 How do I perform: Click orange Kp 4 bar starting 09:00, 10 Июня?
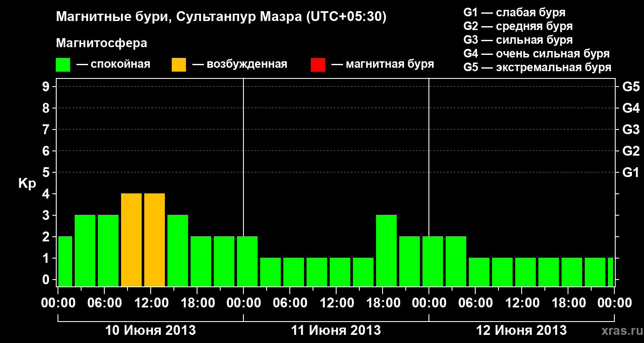pos(131,240)
